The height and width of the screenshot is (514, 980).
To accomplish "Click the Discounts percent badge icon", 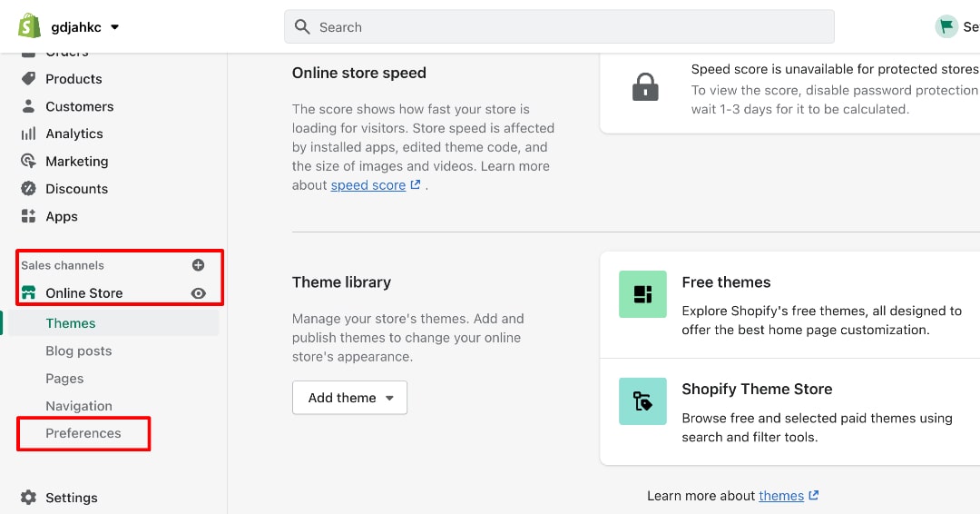I will pyautogui.click(x=28, y=188).
